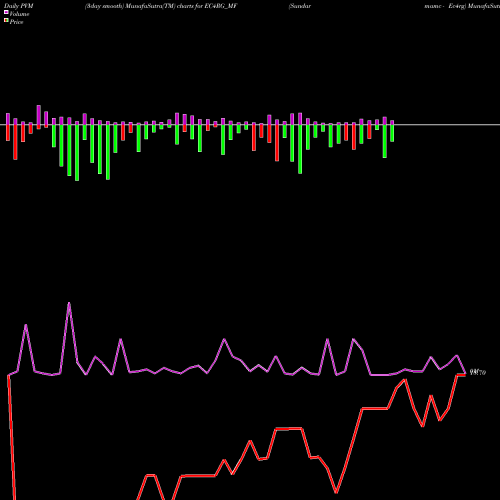This screenshot has width=500, height=500.
Task: Click the latest price value label beside the lines
Action: pos(478,372)
